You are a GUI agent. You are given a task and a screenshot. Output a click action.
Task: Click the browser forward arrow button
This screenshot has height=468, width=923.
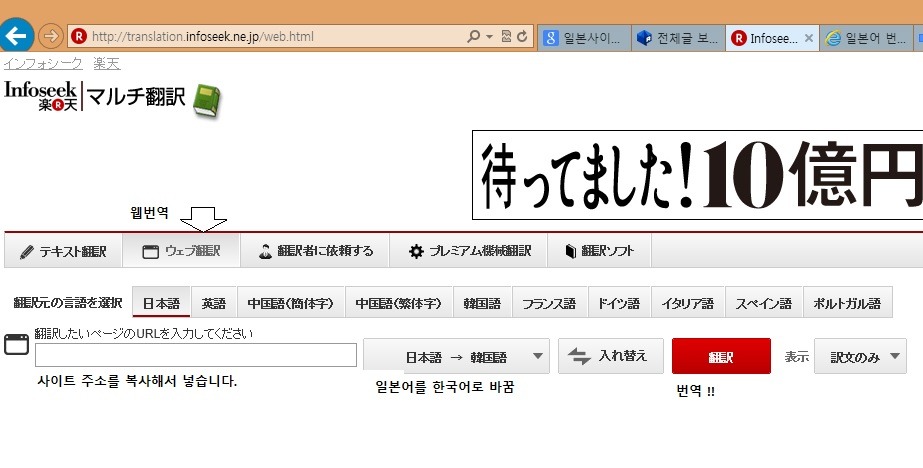(x=50, y=37)
